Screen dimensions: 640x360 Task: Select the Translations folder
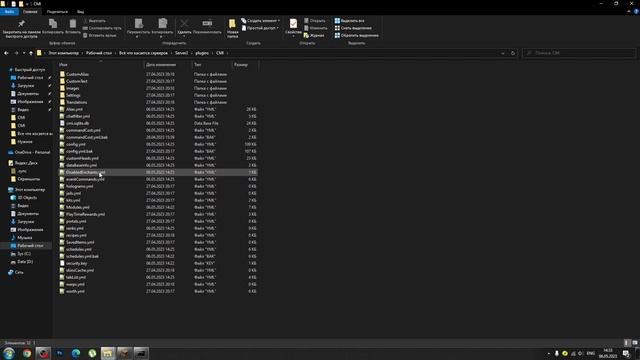76,102
